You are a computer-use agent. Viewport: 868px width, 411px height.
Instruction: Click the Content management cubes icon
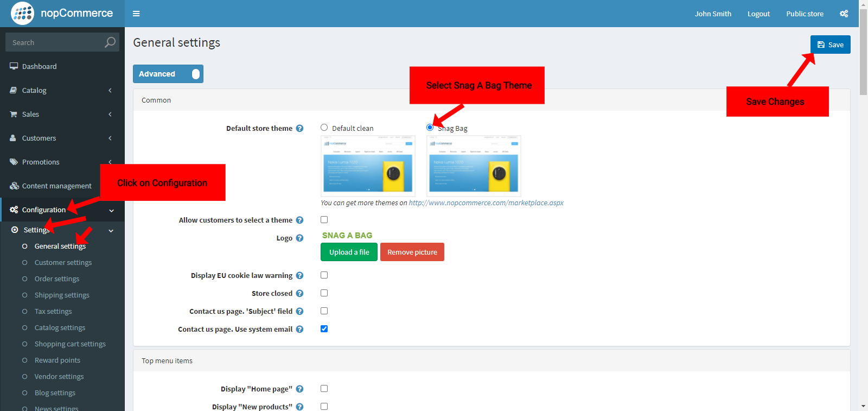click(x=14, y=186)
